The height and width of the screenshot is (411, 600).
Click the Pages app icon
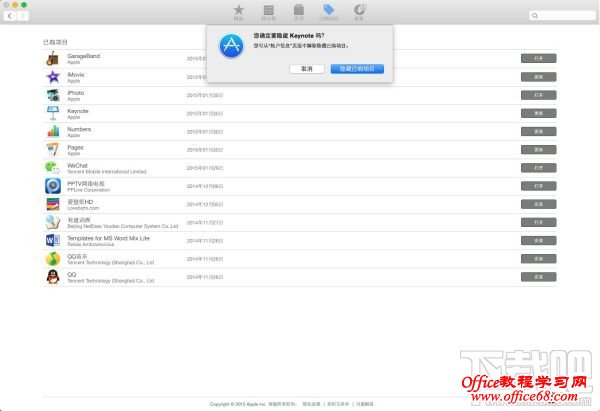pos(53,150)
